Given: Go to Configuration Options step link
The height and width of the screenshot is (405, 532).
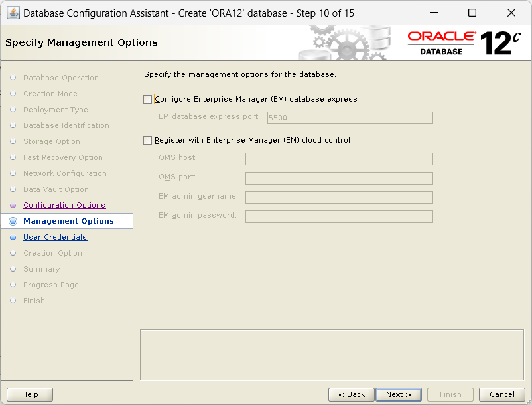Looking at the screenshot, I should pyautogui.click(x=64, y=205).
